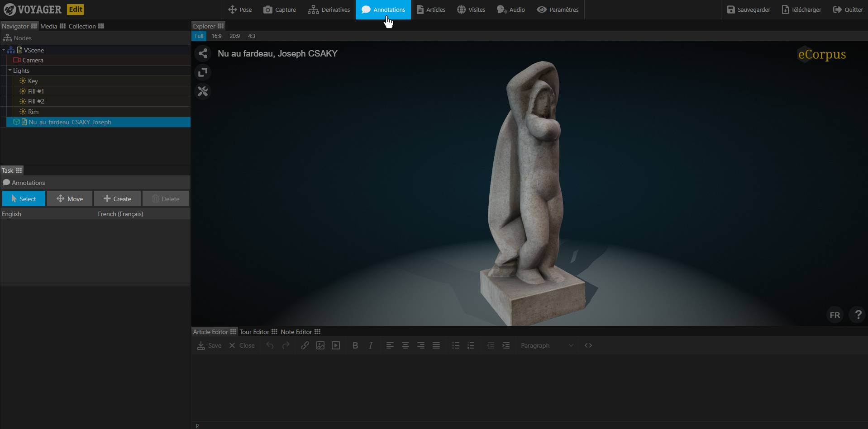868x429 pixels.
Task: Click the article Close button
Action: (242, 345)
